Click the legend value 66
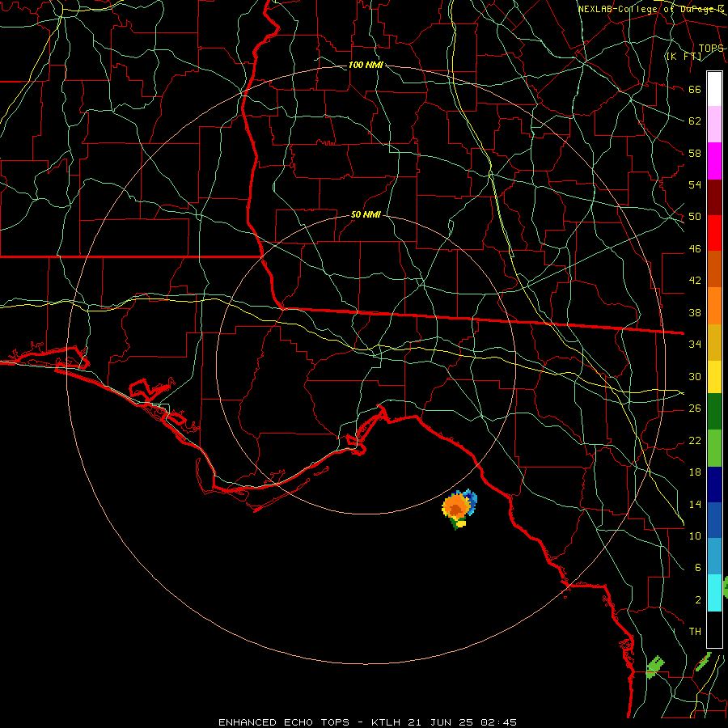The image size is (728, 728). click(695, 89)
